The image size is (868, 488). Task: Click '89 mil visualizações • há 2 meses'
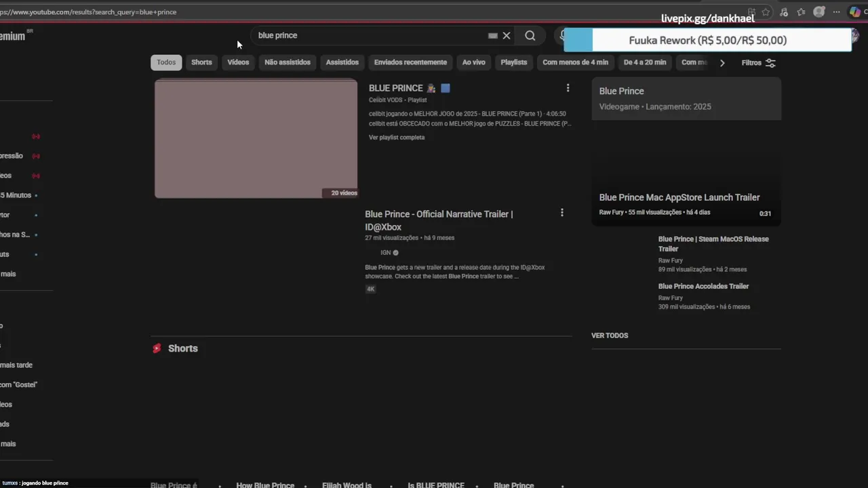(x=703, y=270)
